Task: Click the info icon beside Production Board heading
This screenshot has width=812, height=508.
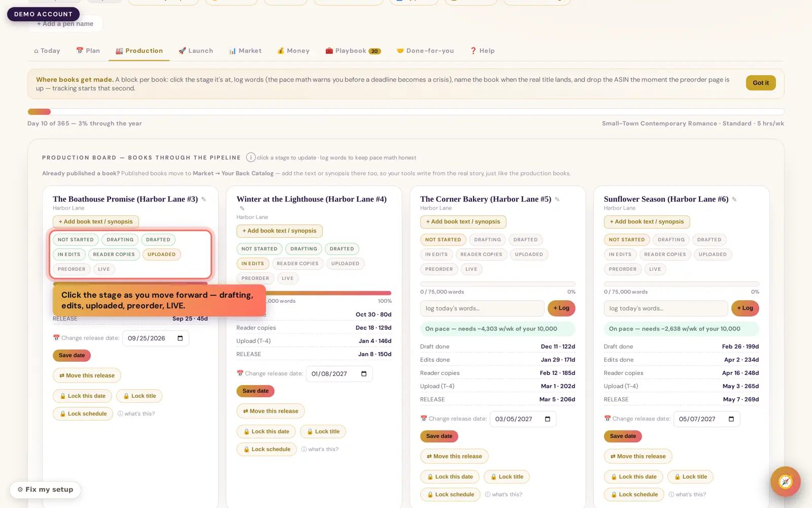Action: click(x=251, y=157)
